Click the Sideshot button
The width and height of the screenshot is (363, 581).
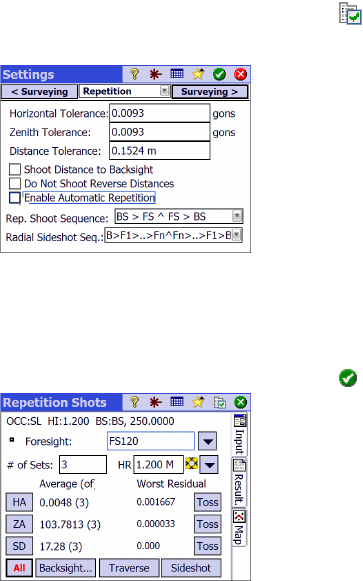pos(191,568)
